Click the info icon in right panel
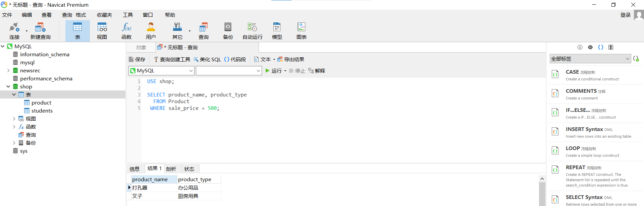This screenshot has height=206, width=644. [580, 47]
